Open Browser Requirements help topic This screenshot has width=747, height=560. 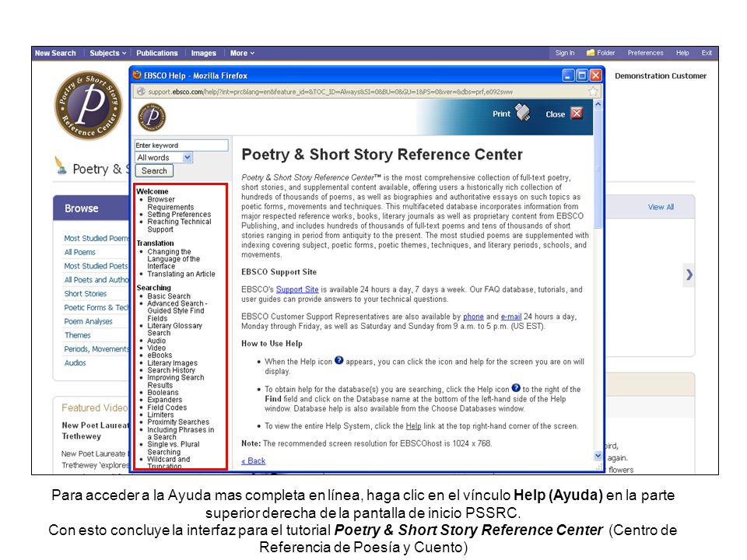(x=170, y=203)
